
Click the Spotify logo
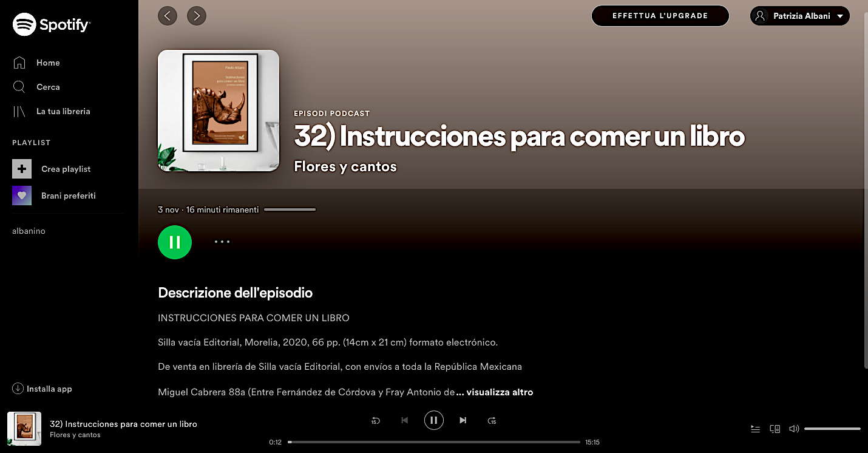pyautogui.click(x=52, y=25)
